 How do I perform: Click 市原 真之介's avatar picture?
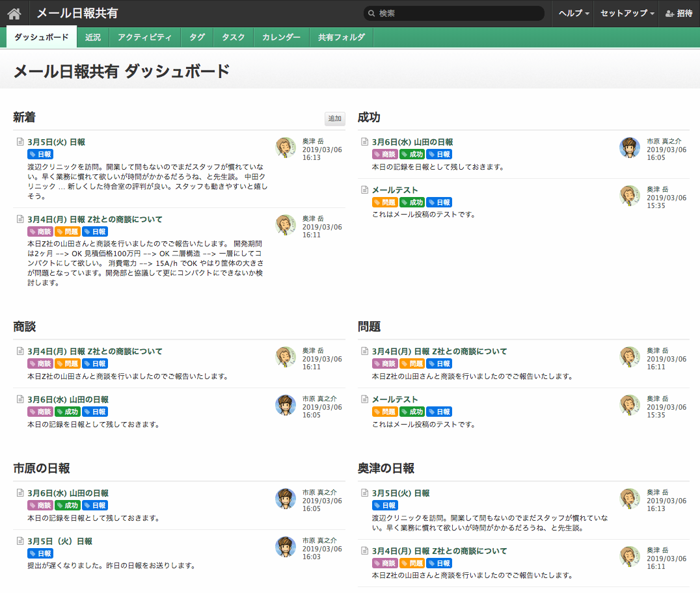click(x=629, y=148)
